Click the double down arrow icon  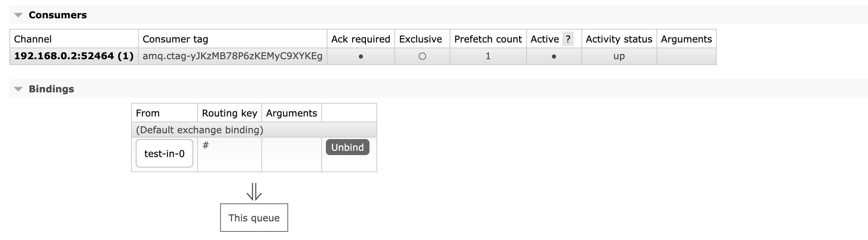254,192
